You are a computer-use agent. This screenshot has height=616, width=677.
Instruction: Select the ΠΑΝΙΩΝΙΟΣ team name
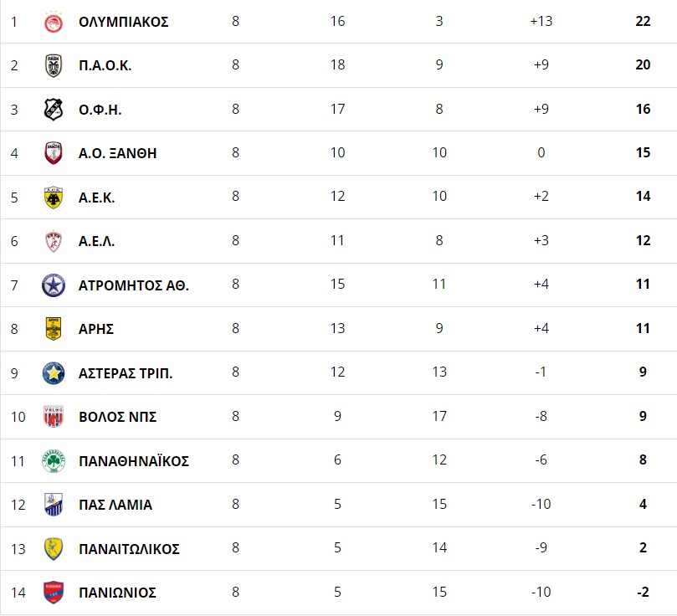pyautogui.click(x=117, y=593)
